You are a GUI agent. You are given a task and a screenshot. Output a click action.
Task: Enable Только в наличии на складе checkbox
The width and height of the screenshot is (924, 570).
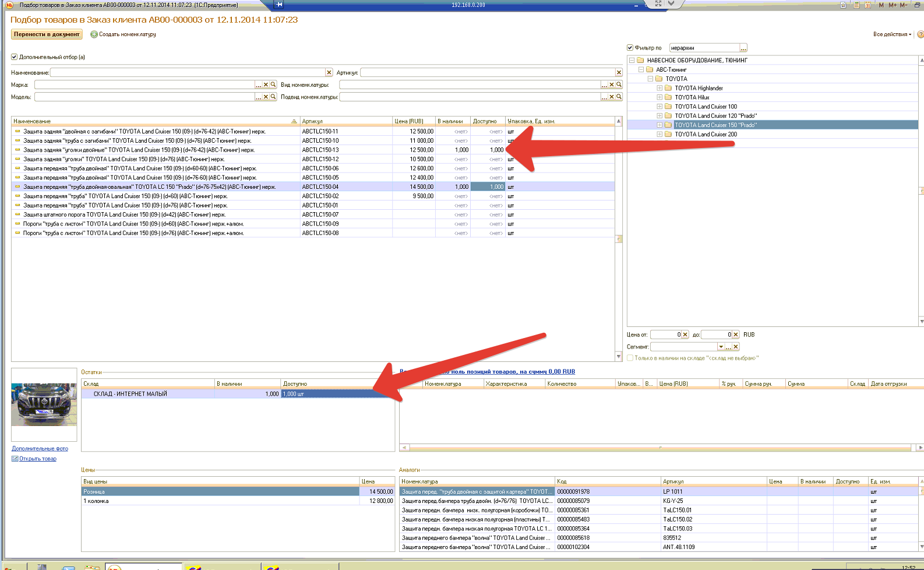pyautogui.click(x=630, y=358)
